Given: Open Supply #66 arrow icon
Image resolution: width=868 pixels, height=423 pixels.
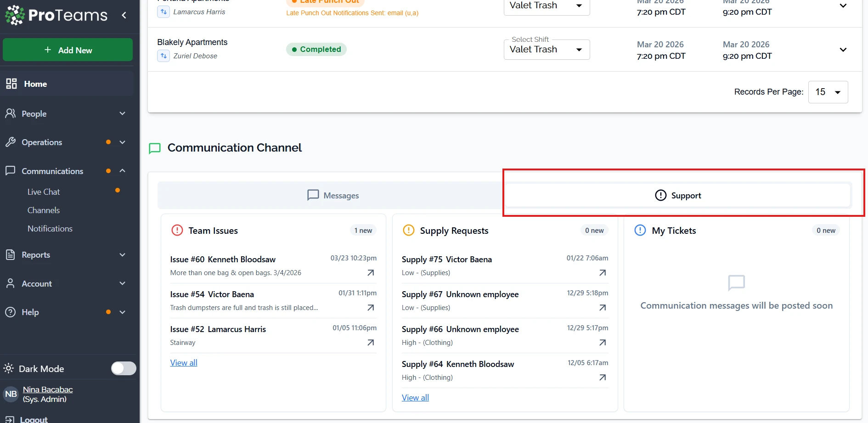Looking at the screenshot, I should 603,343.
